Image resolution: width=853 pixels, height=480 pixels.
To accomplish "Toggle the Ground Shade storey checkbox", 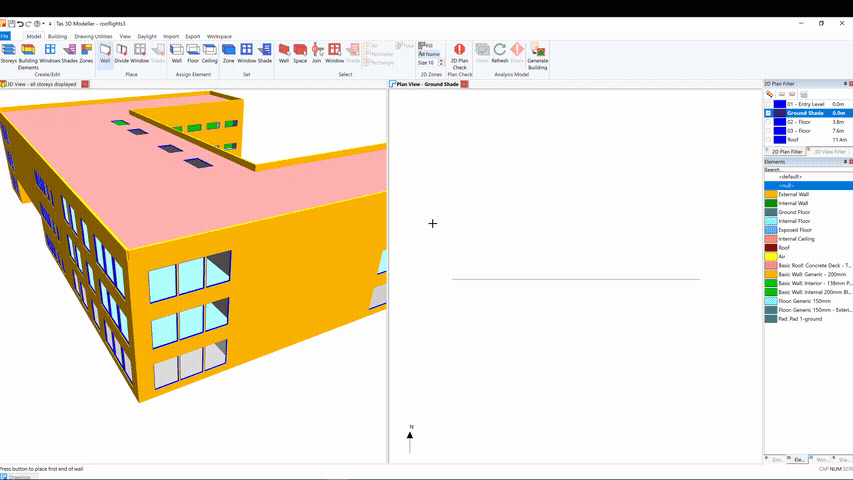I will click(x=768, y=113).
